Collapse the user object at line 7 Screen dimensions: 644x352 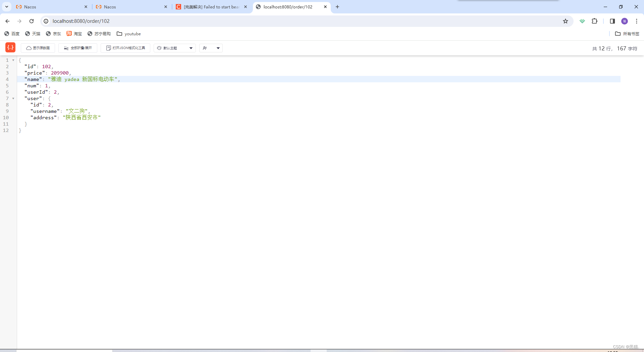click(x=13, y=98)
